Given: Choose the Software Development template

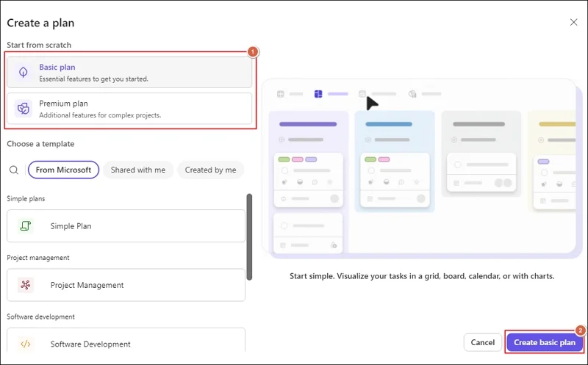Looking at the screenshot, I should [x=126, y=340].
